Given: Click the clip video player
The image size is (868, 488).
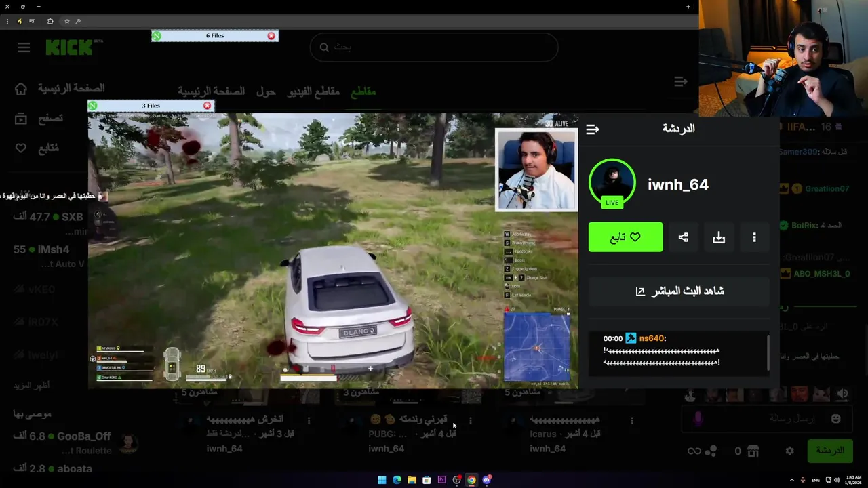Looking at the screenshot, I should point(333,251).
